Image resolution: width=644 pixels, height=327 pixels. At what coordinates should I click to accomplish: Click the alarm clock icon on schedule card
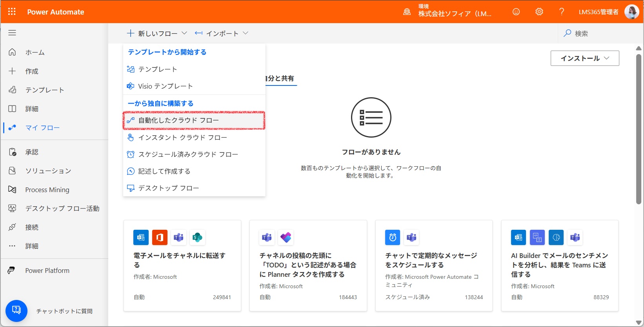tap(393, 237)
